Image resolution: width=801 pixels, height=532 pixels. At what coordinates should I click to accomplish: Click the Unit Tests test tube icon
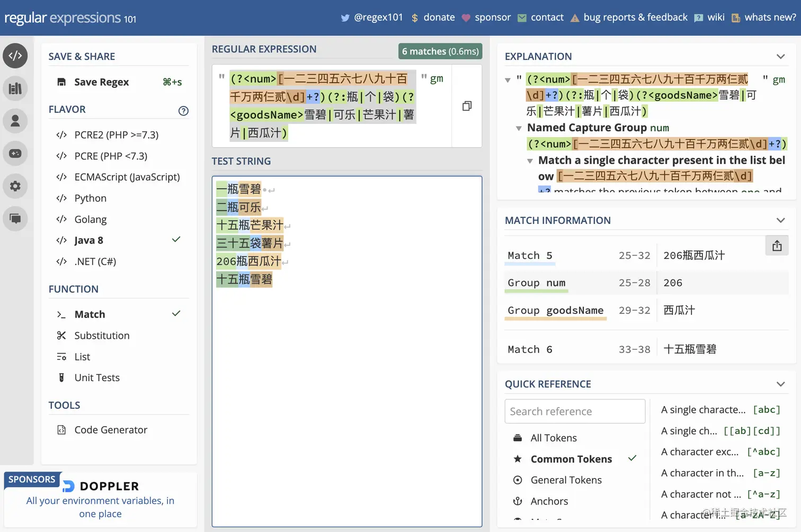point(61,377)
